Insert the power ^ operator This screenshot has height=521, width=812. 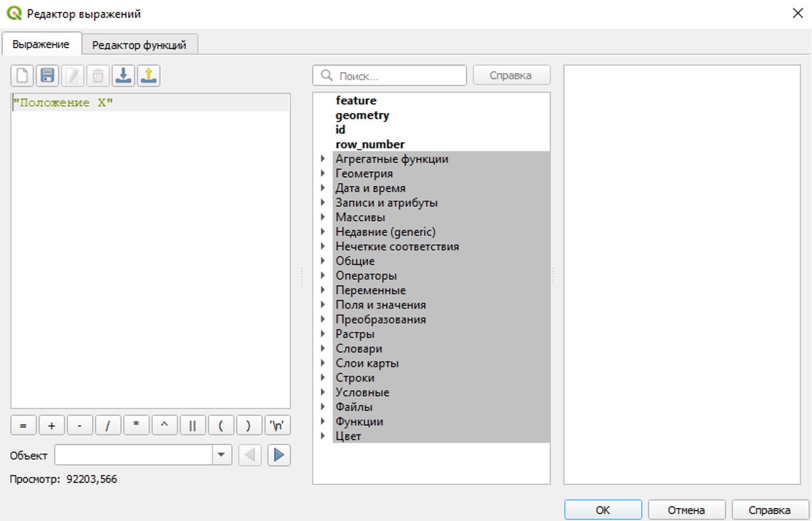[164, 425]
